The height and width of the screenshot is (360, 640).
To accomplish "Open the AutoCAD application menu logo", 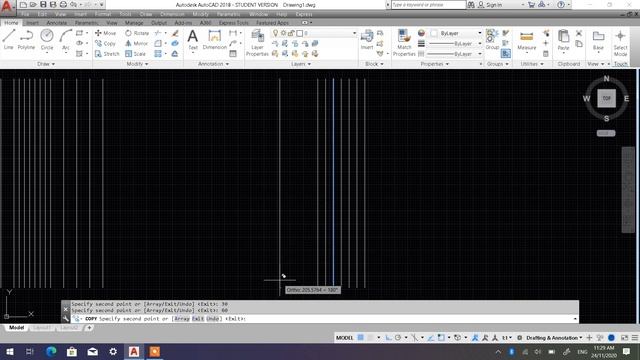I will (x=7, y=6).
